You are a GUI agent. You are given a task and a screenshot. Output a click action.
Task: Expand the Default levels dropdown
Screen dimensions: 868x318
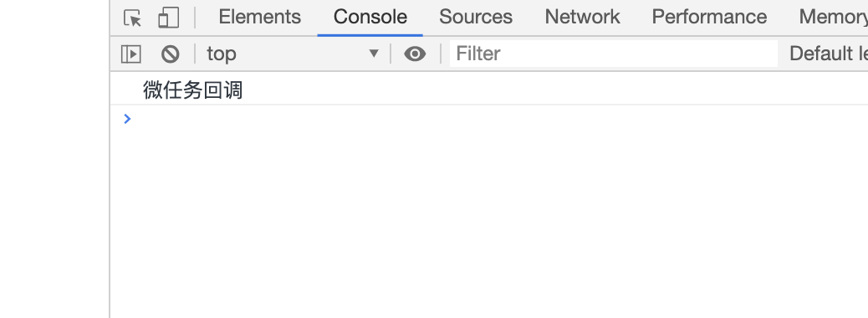coord(828,54)
